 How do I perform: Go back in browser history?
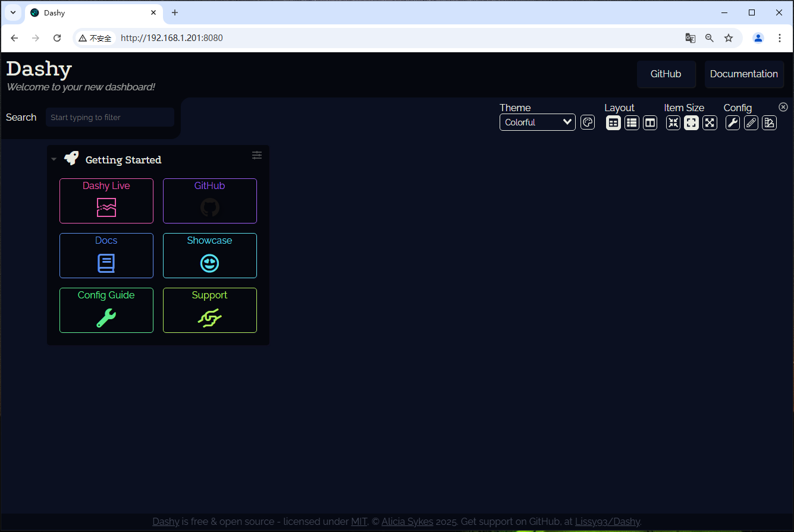click(14, 38)
